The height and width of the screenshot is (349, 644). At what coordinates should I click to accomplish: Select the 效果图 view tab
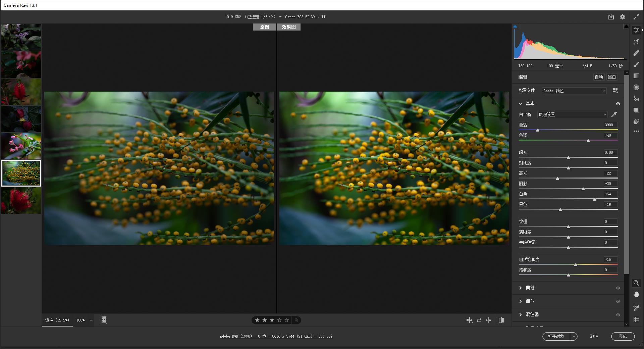[288, 27]
